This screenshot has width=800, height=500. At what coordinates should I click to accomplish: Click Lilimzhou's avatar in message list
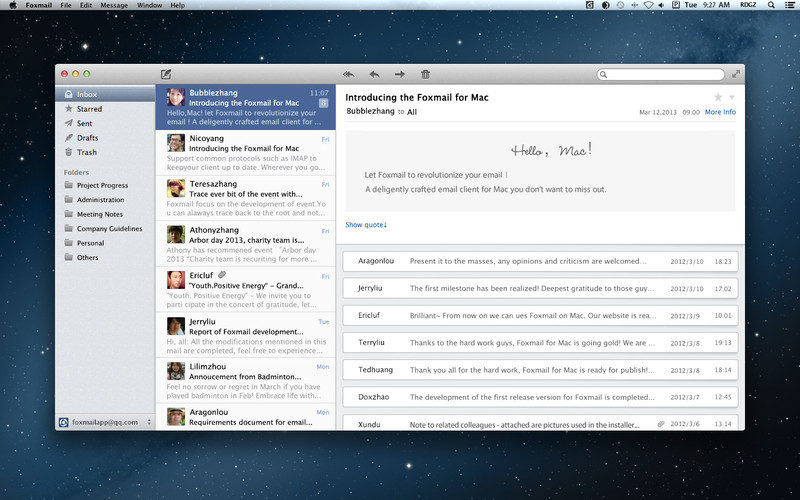coord(176,371)
